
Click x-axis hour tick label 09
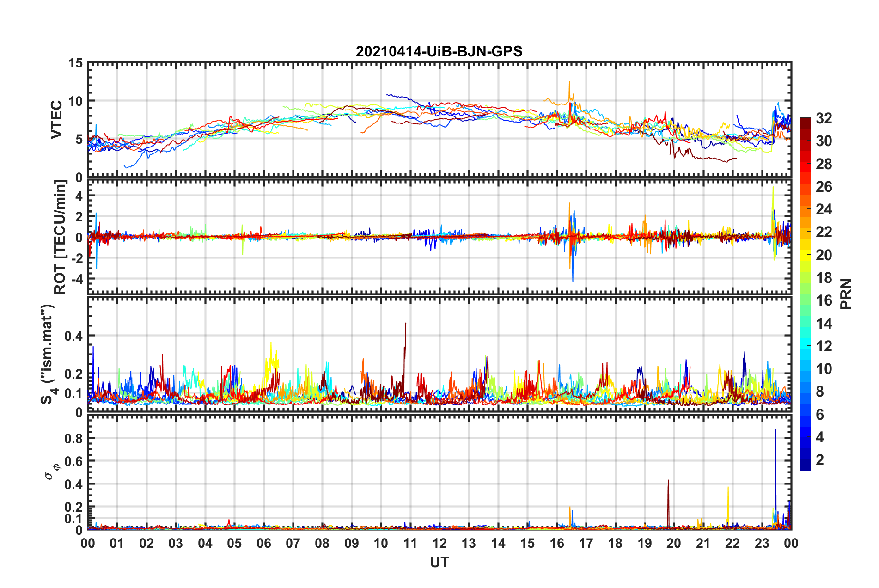[x=352, y=543]
